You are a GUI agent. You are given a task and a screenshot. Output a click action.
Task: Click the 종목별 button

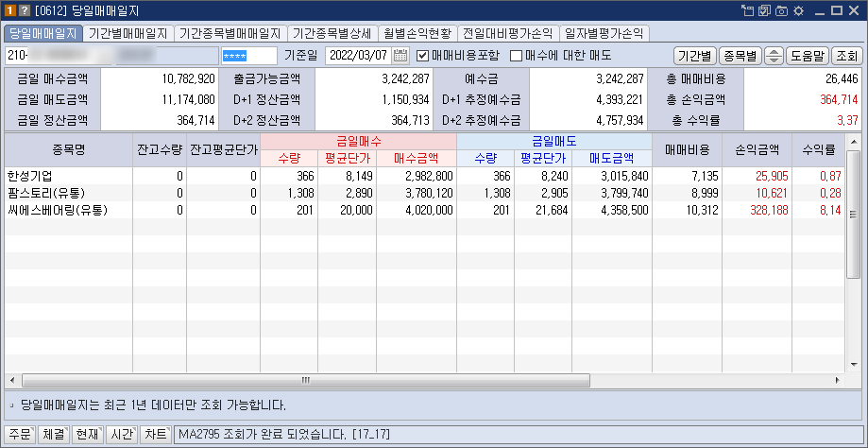(x=740, y=56)
